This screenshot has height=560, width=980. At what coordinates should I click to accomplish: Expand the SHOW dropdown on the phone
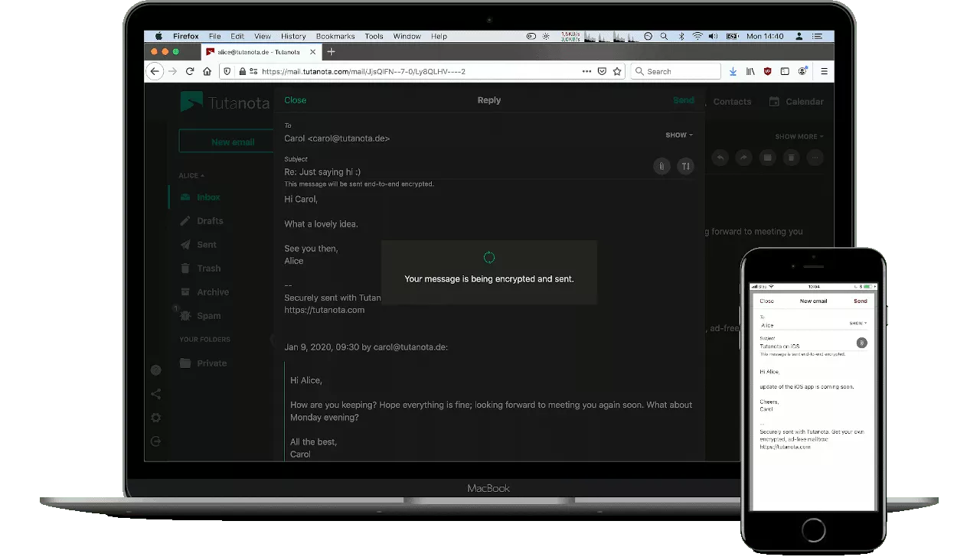(x=858, y=324)
